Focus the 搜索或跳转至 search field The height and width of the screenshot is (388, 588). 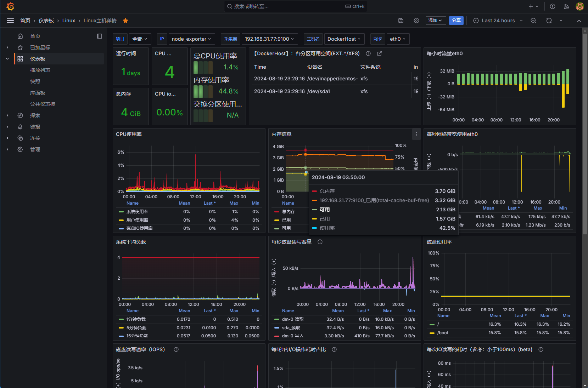pos(295,6)
